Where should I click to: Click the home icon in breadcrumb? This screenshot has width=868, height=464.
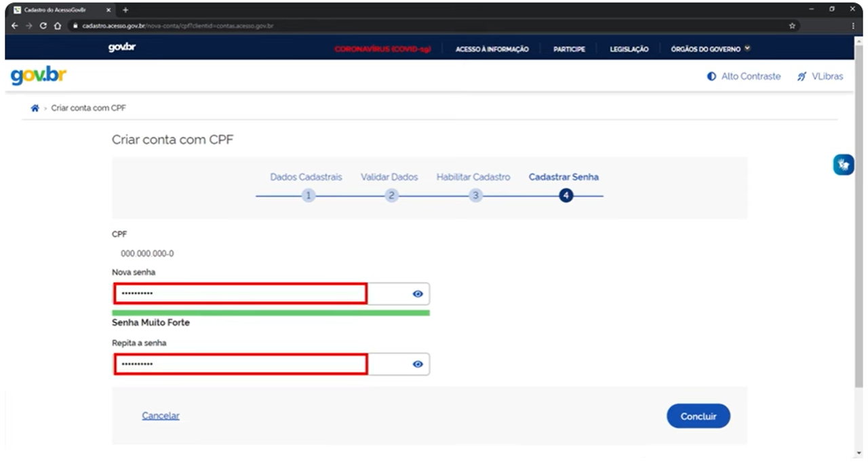pyautogui.click(x=35, y=108)
